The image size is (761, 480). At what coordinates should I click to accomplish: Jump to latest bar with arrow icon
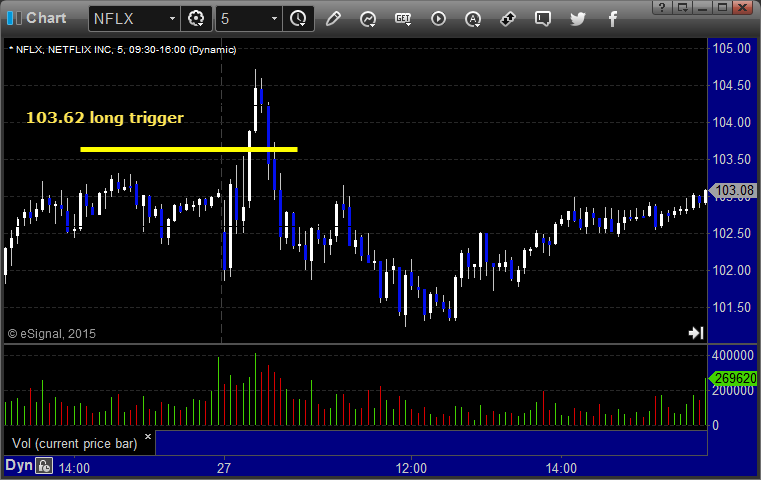click(696, 333)
